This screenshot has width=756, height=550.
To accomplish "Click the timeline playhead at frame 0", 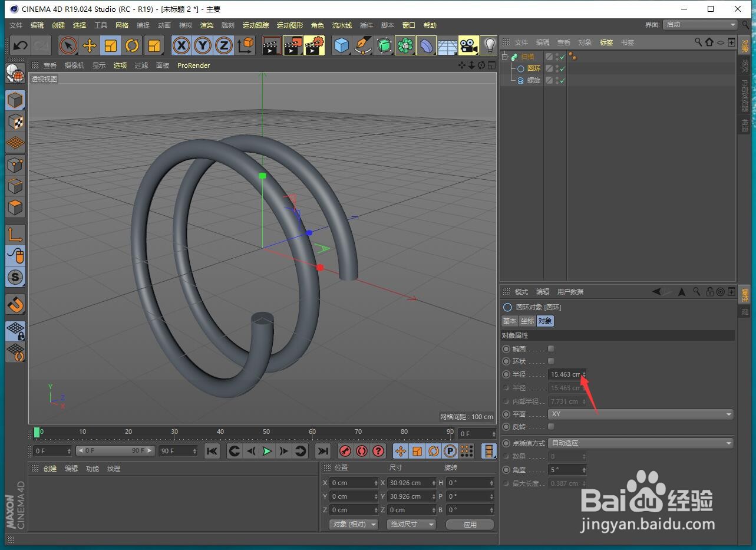I will [x=37, y=433].
